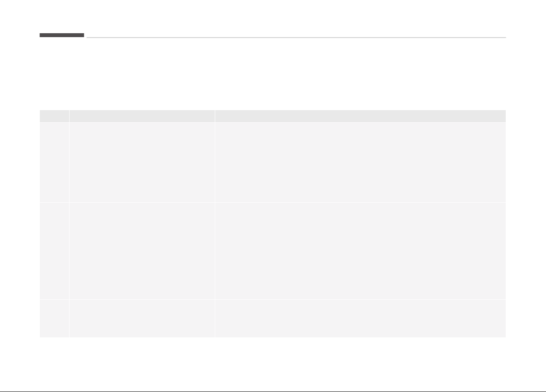Image resolution: width=546 pixels, height=392 pixels.
Task: Click the thin gray heading rule line
Action: [x=296, y=38]
